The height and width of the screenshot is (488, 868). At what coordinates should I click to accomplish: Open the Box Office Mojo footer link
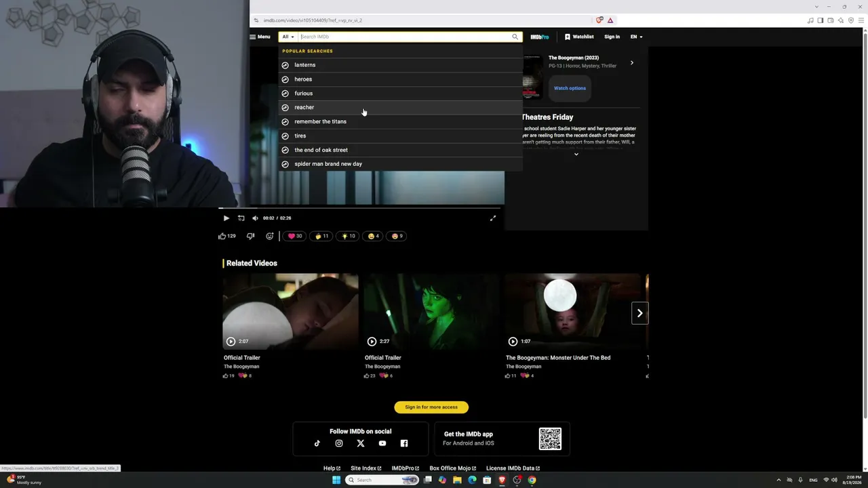tap(453, 468)
